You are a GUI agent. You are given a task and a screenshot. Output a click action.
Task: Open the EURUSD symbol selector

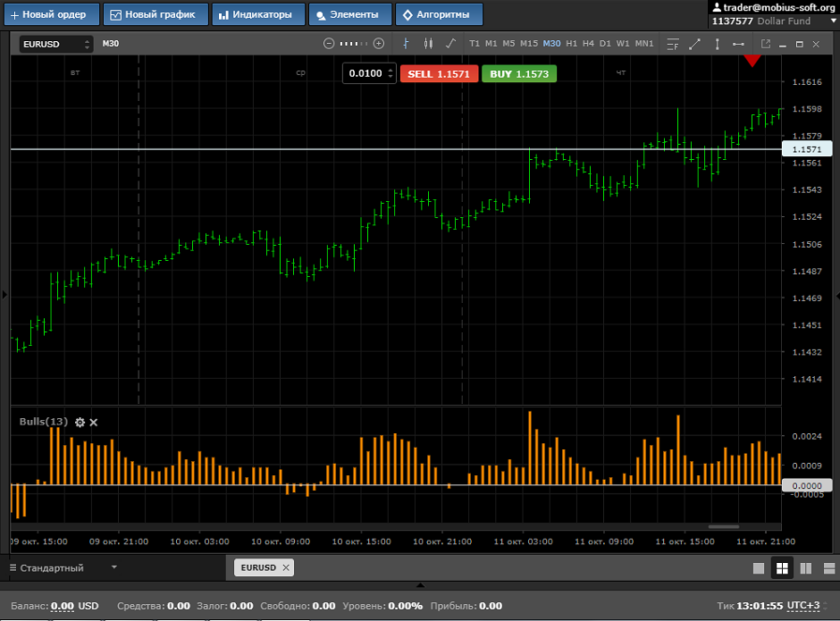56,44
